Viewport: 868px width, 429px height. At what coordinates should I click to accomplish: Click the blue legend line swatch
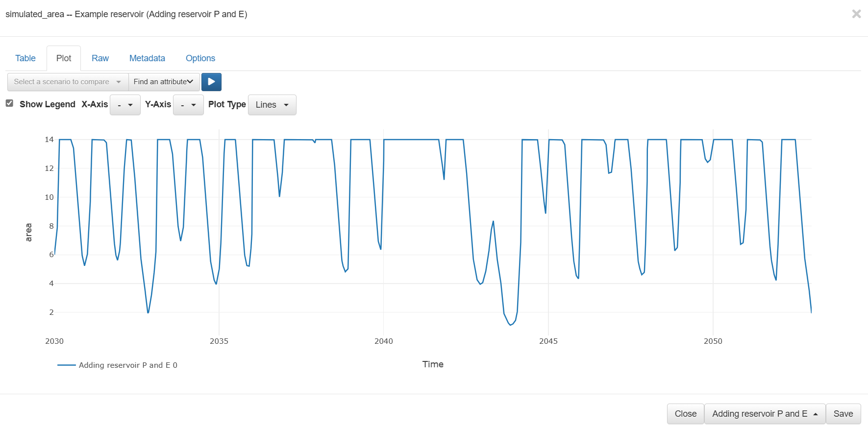67,365
